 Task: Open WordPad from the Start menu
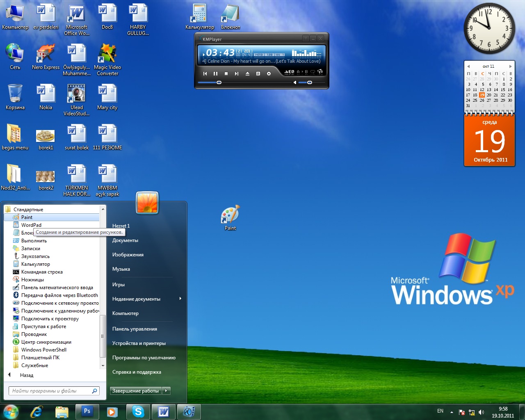(52, 225)
